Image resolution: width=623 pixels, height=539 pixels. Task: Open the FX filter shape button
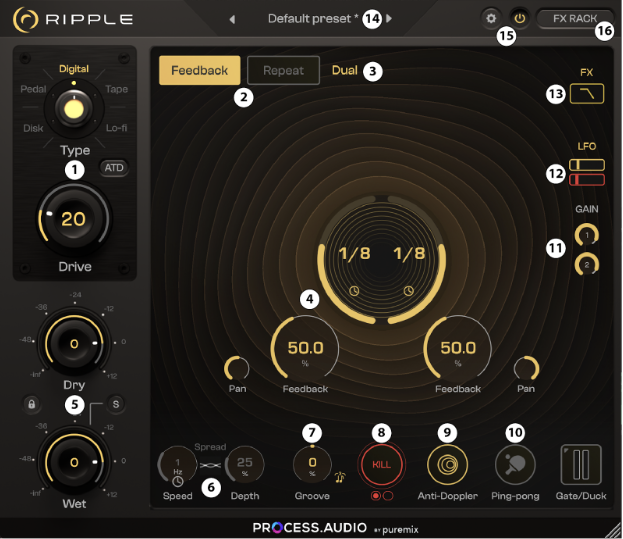[587, 93]
